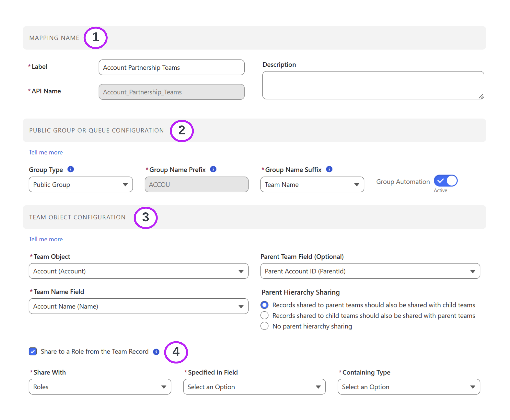Click Tell me more under Public Group configuration
The width and height of the screenshot is (510, 420).
click(46, 152)
